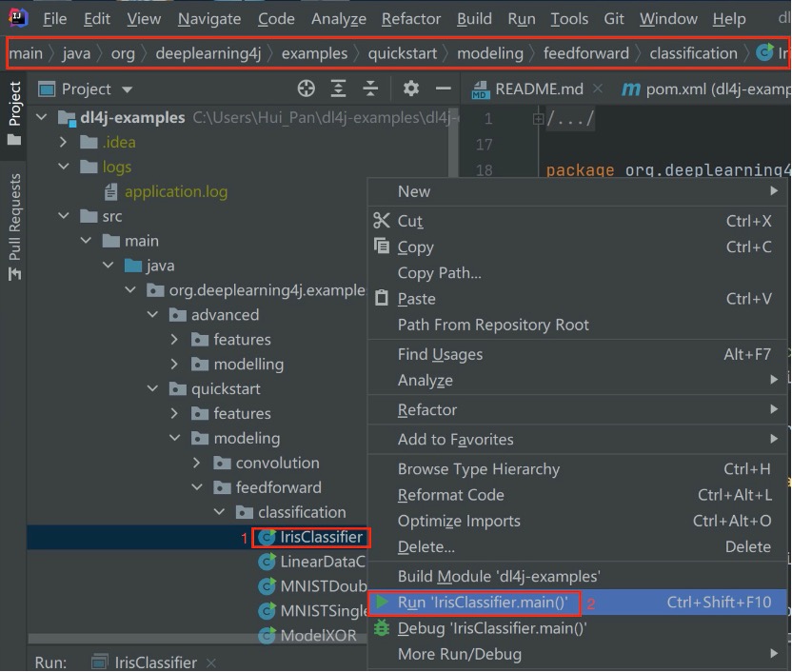The height and width of the screenshot is (672, 792).
Task: Open the Build menu
Action: point(474,19)
